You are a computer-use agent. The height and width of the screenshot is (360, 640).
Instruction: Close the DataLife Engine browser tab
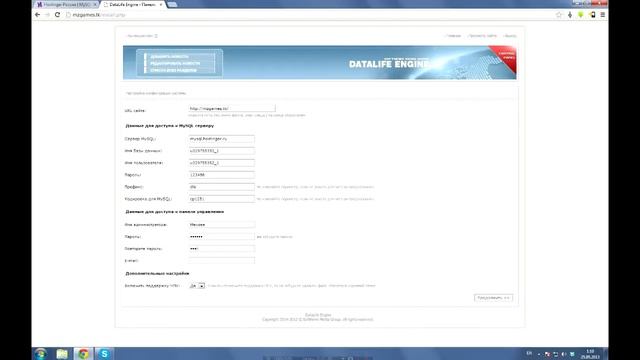pos(161,4)
